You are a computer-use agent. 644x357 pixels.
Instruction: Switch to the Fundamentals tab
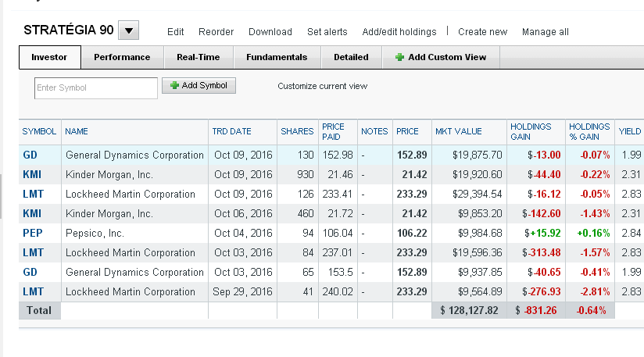pos(277,57)
